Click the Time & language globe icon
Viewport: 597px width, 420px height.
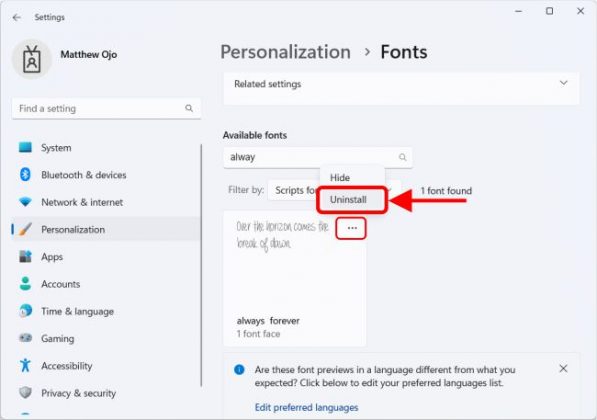26,311
